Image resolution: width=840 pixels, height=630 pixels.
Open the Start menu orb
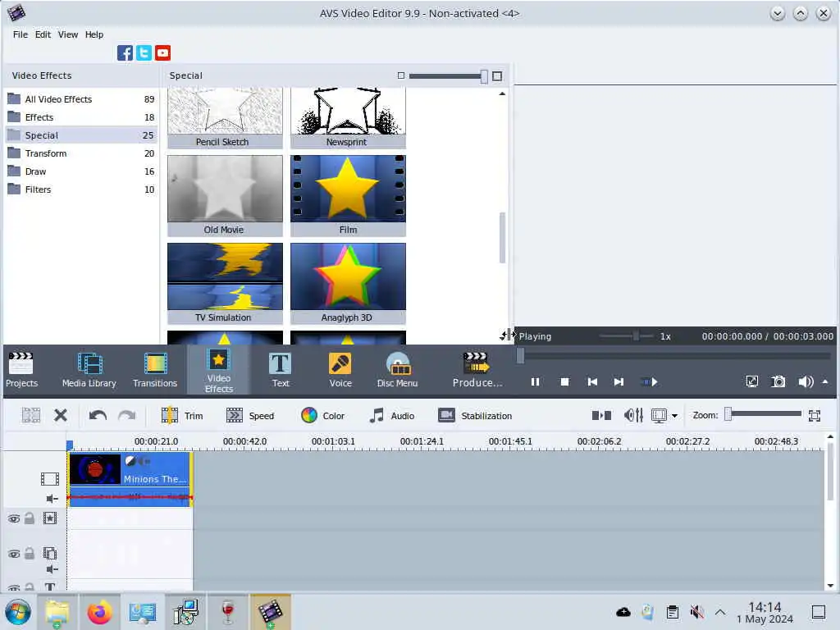point(18,612)
